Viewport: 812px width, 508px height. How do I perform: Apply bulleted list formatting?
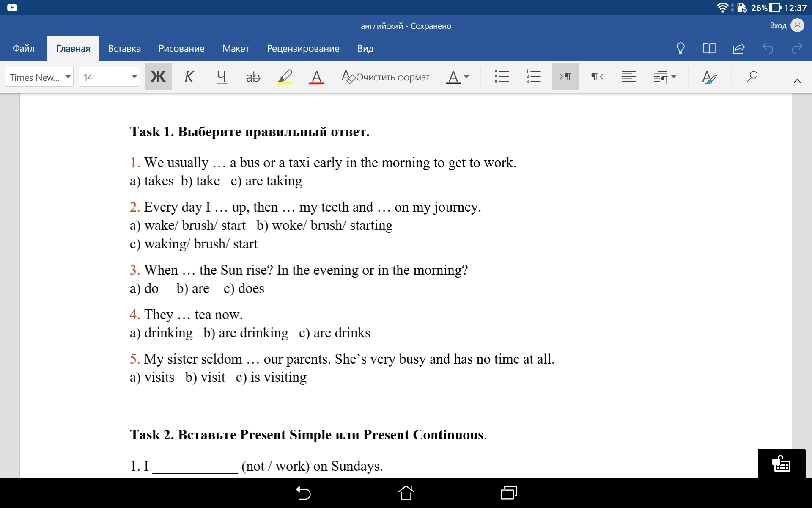pyautogui.click(x=502, y=77)
